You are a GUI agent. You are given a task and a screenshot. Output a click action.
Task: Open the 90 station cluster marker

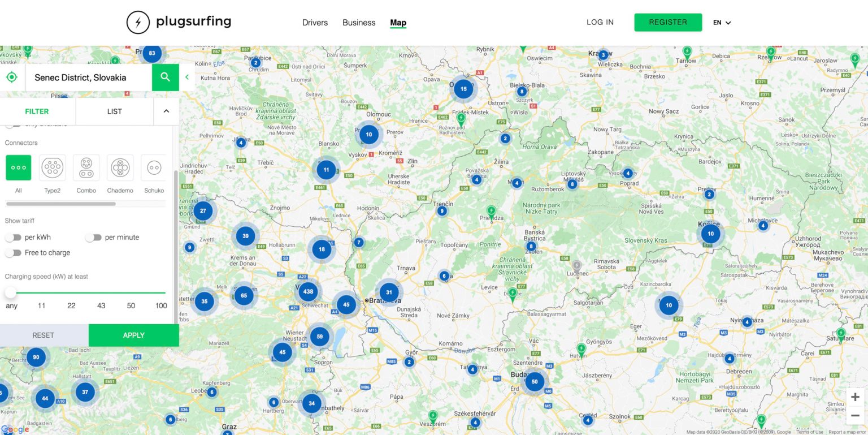coord(36,357)
